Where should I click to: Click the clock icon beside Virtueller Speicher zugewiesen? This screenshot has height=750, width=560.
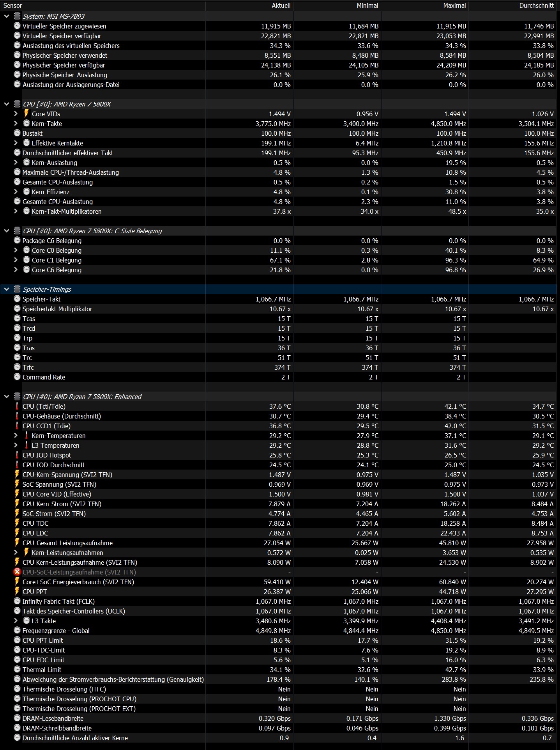pos(17,26)
